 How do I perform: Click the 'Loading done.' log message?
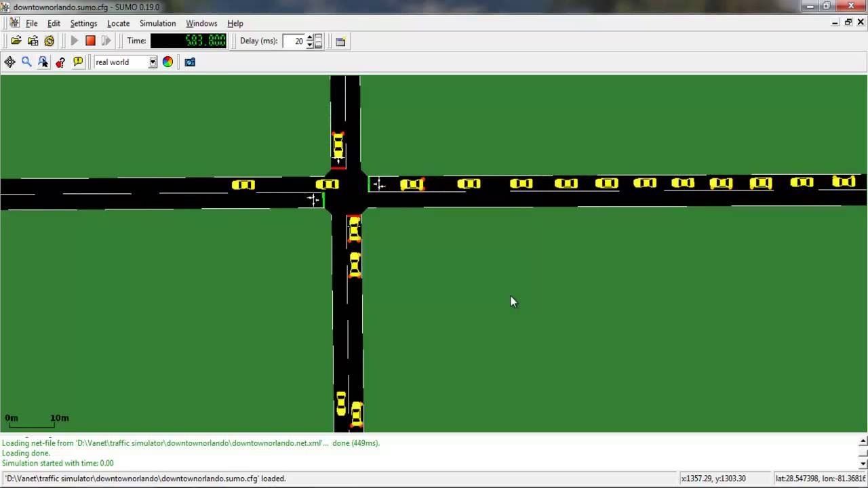26,453
